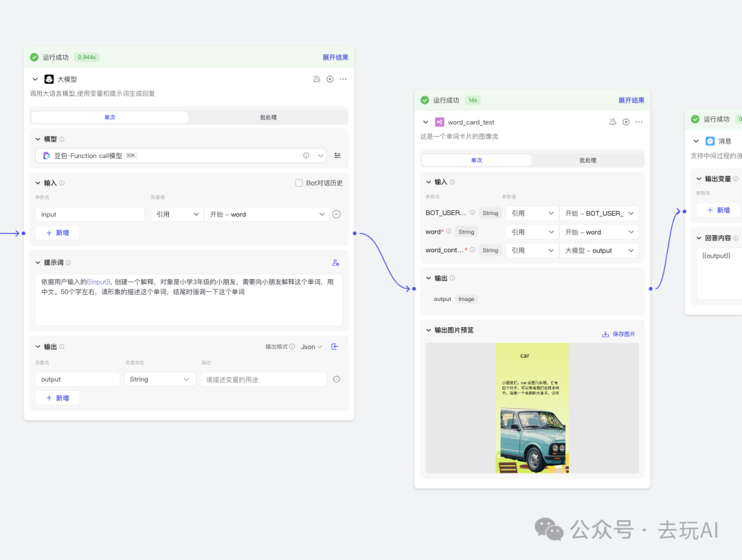Collapse the 模型 section
This screenshot has width=742, height=560.
(x=38, y=139)
